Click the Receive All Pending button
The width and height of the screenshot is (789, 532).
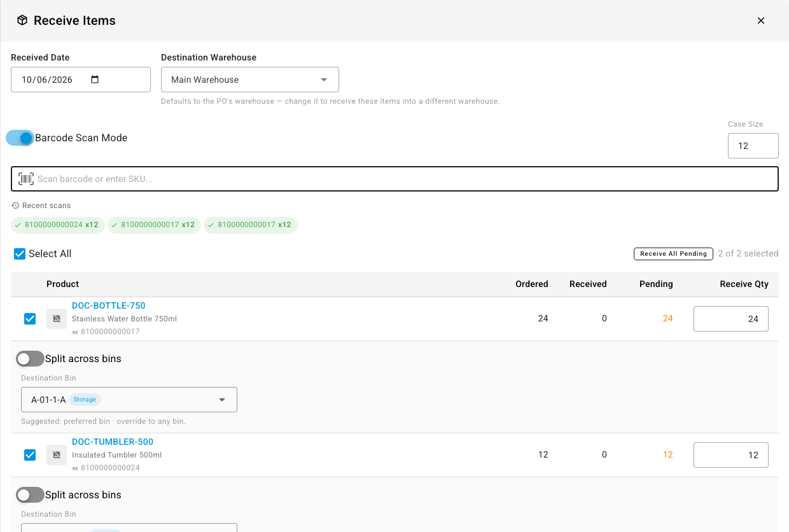[673, 254]
